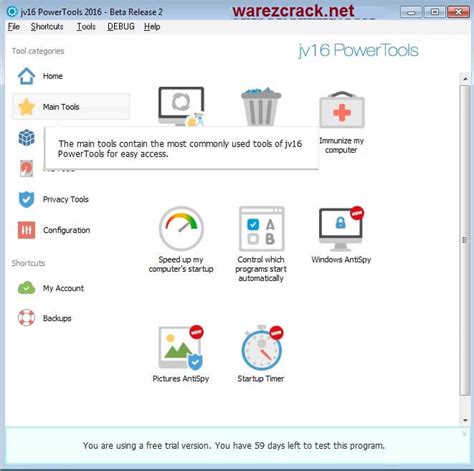Click the Immunize my computer first-aid icon
This screenshot has width=474, height=471.
click(x=342, y=110)
